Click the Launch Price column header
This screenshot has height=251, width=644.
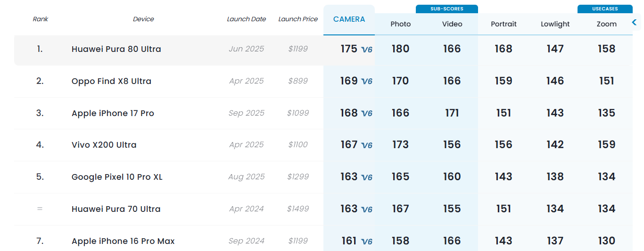pos(298,19)
